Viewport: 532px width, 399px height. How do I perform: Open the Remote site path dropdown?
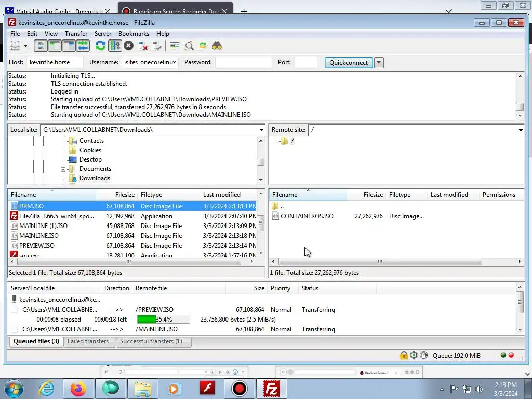(x=521, y=130)
